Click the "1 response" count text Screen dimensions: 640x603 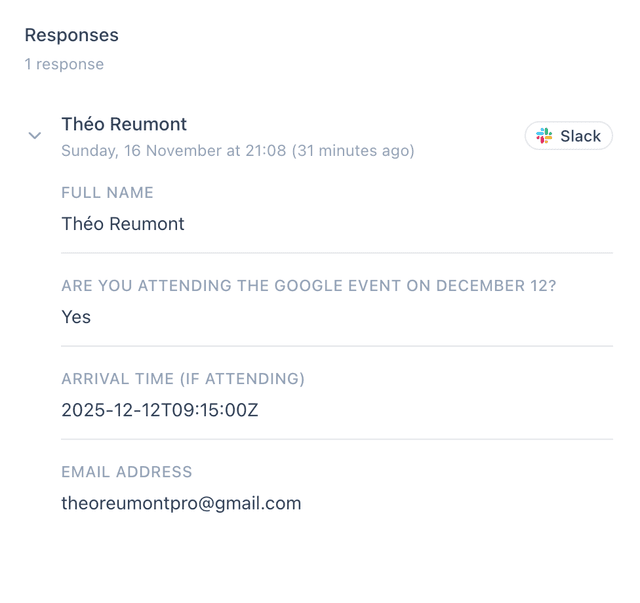[x=64, y=64]
